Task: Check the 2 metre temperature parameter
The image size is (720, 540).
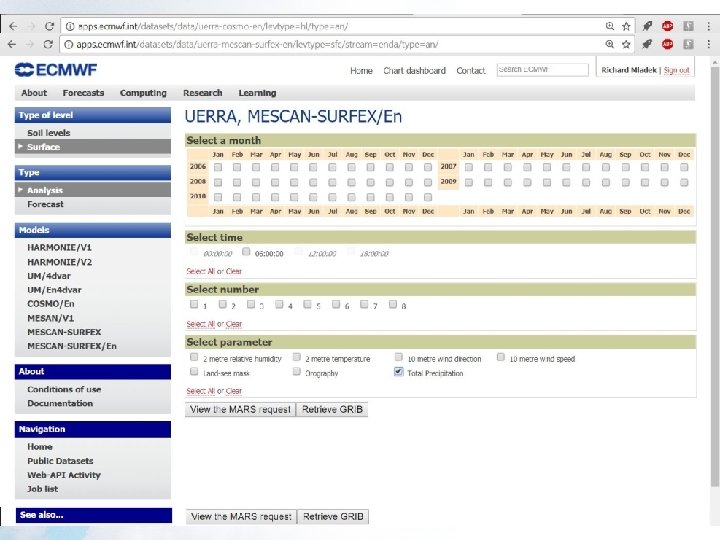Action: pos(297,357)
